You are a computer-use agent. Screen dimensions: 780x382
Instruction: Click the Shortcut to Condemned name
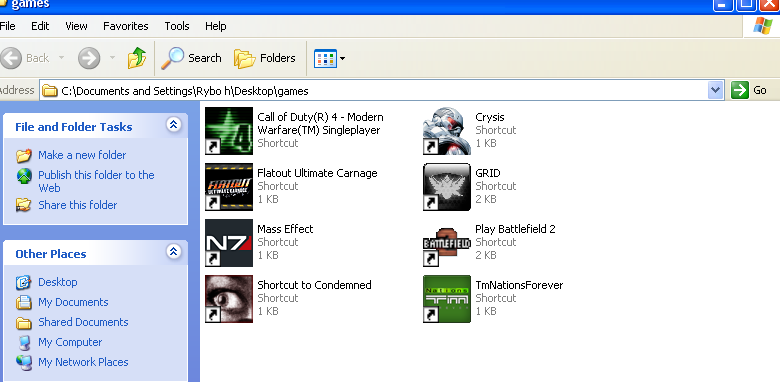[314, 285]
